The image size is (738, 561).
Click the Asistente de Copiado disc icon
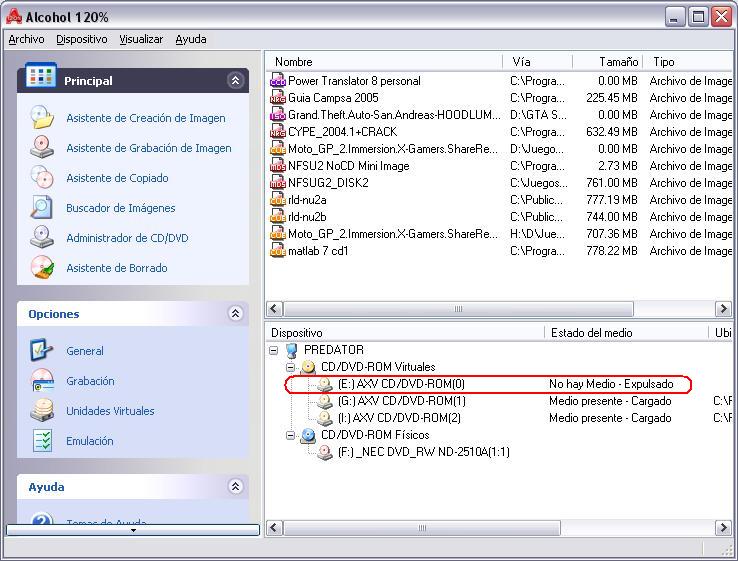click(x=42, y=177)
